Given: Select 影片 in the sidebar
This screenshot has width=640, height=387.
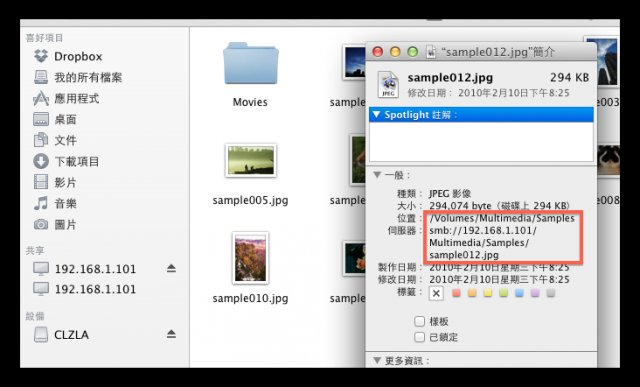Looking at the screenshot, I should tap(55, 182).
